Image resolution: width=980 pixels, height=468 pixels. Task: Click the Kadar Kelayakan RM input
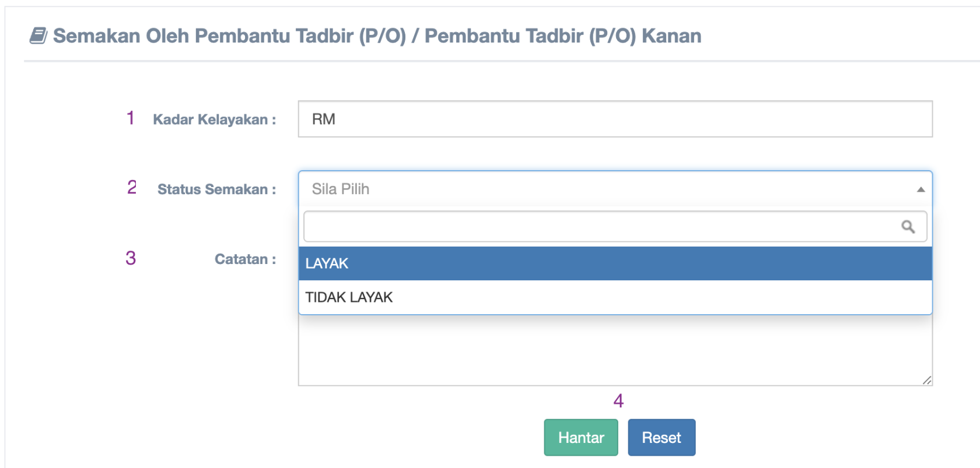(x=615, y=119)
